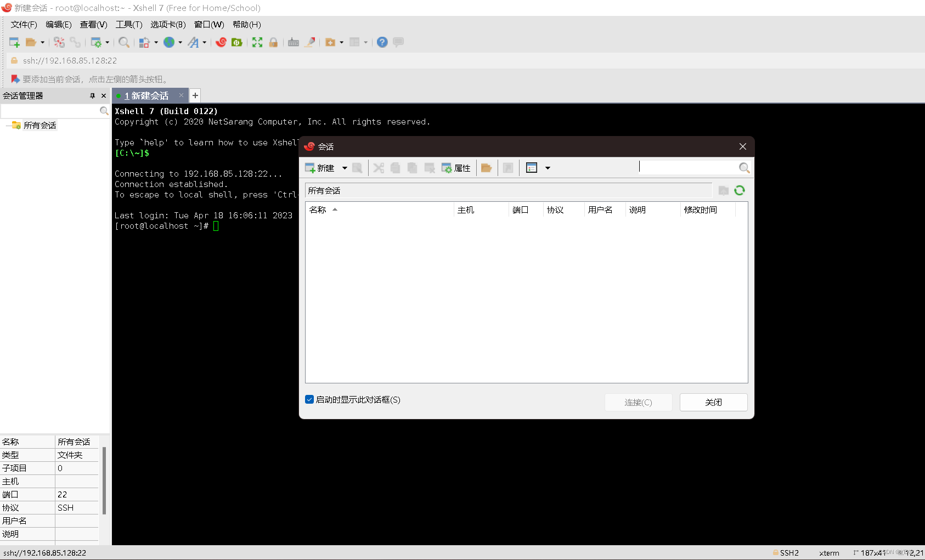Close the 会话 dialog with the 关闭 button

point(713,402)
